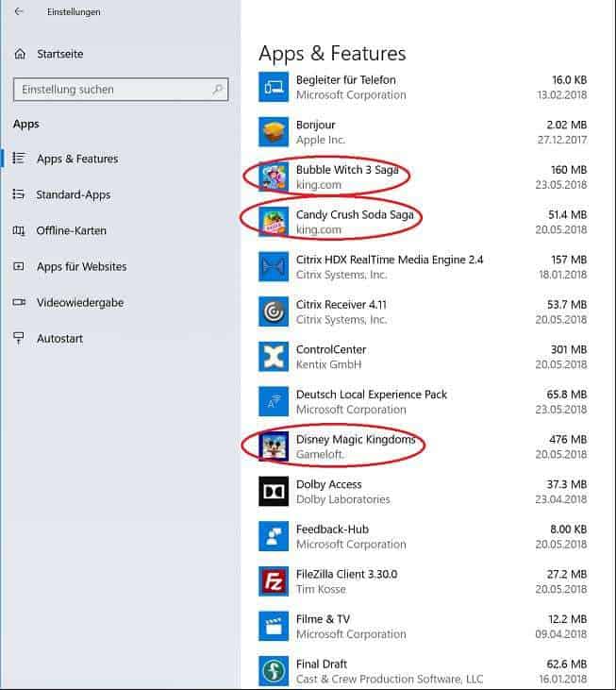Screen dimensions: 616x690
Task: Select the ControlCenter app name
Action: (331, 349)
